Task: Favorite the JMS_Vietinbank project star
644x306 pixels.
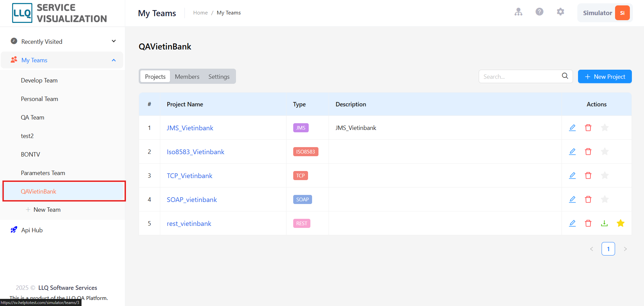Action: (x=605, y=128)
